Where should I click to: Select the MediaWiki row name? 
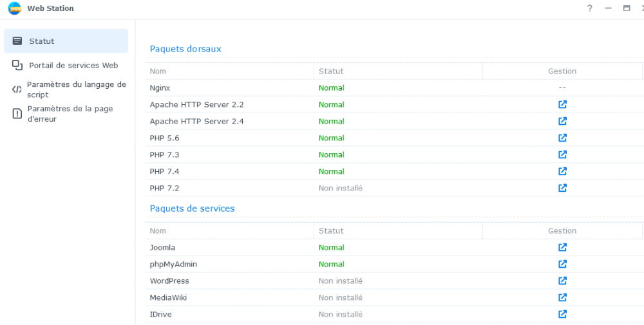[x=168, y=297]
